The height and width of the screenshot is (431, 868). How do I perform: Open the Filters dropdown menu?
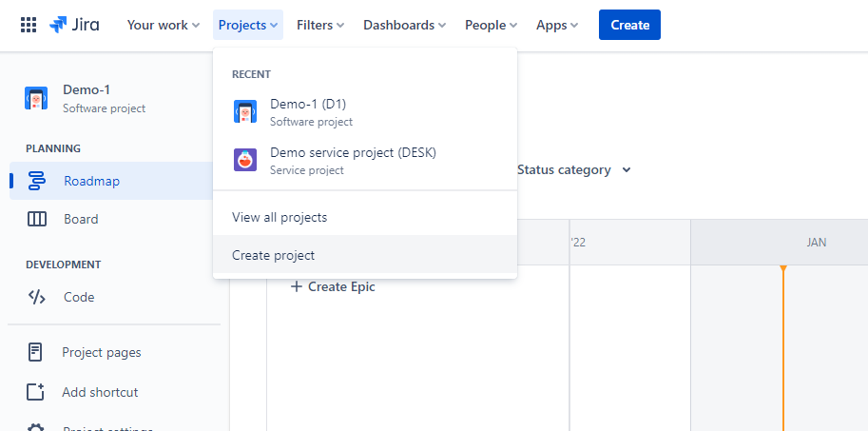(x=320, y=25)
